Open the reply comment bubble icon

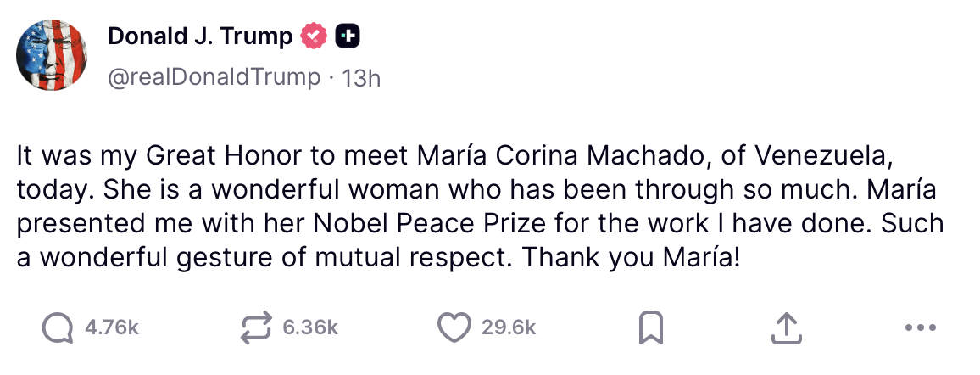click(58, 328)
